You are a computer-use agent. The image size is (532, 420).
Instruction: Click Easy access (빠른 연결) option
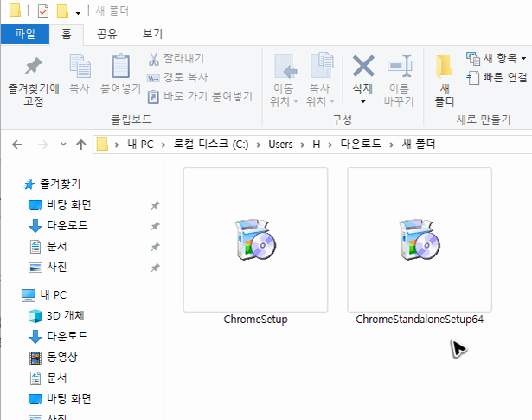[497, 78]
